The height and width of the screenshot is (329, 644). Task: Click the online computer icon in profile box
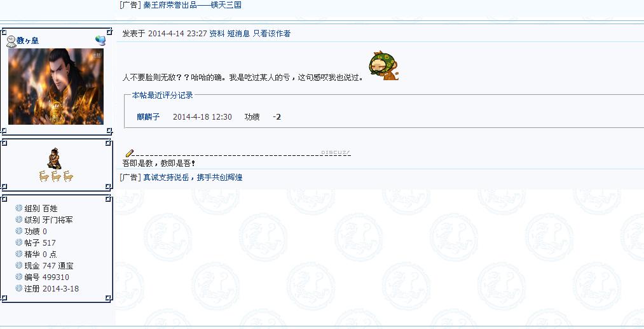click(x=100, y=40)
